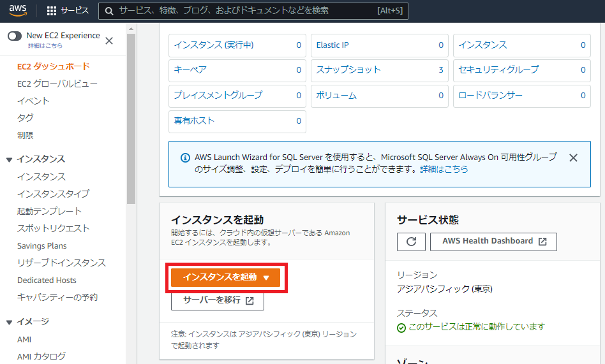Close the New EC2 Experience sidebar panel
Viewport: 605px width, 364px height.
point(109,41)
